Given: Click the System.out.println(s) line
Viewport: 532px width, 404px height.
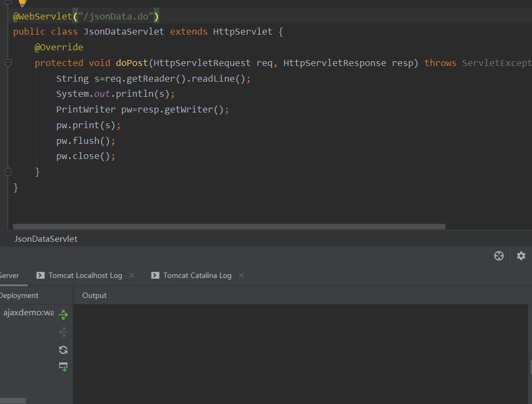Looking at the screenshot, I should click(x=115, y=94).
